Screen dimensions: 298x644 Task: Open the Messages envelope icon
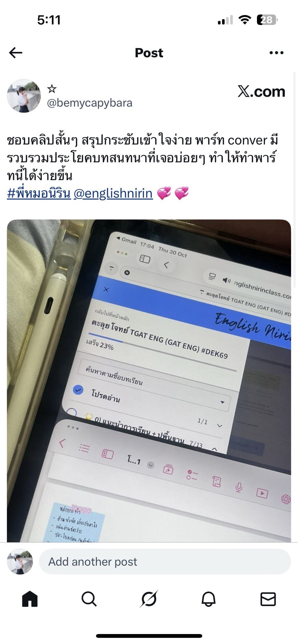pyautogui.click(x=268, y=599)
